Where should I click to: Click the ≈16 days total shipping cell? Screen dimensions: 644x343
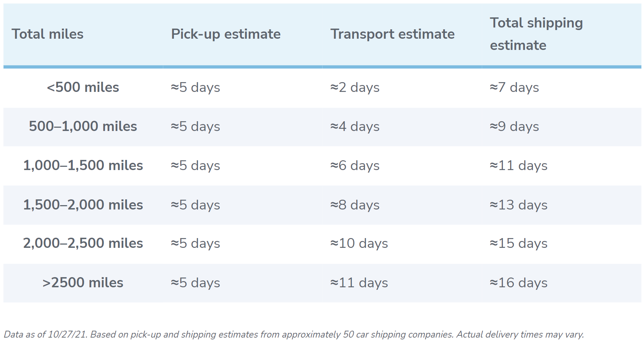pos(518,283)
